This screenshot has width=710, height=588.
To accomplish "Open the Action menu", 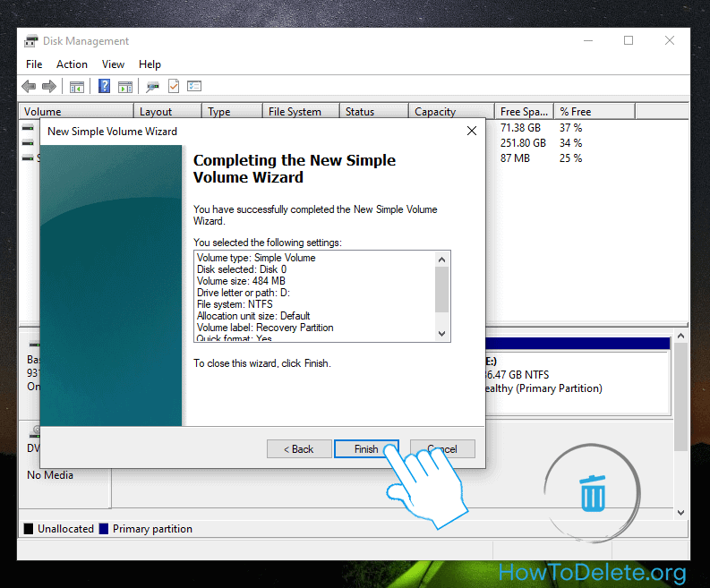I will tap(72, 64).
